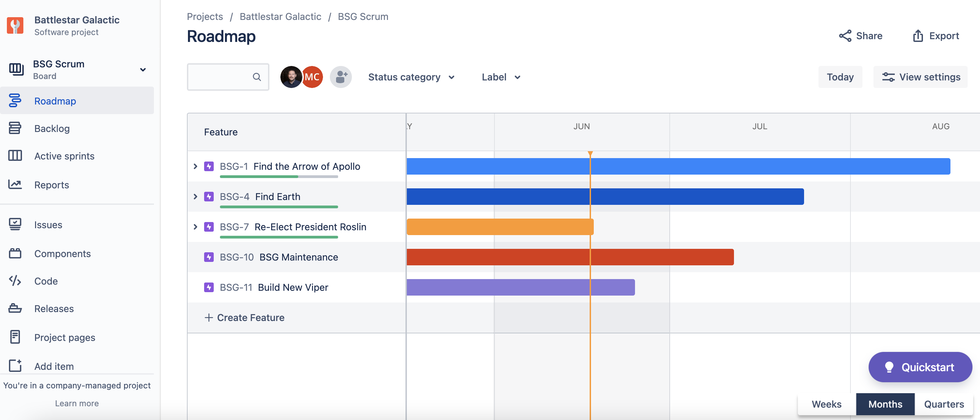Click the Today button
This screenshot has height=420, width=980.
(840, 77)
